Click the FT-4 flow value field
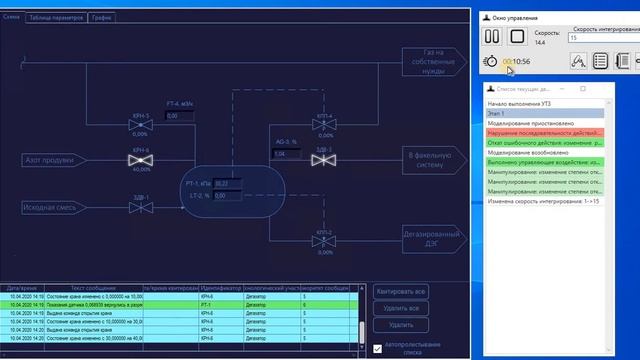The height and width of the screenshot is (360, 640). click(x=180, y=116)
